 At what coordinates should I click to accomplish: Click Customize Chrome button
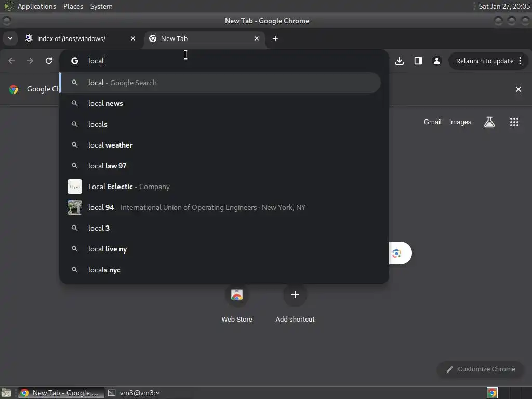(480, 369)
